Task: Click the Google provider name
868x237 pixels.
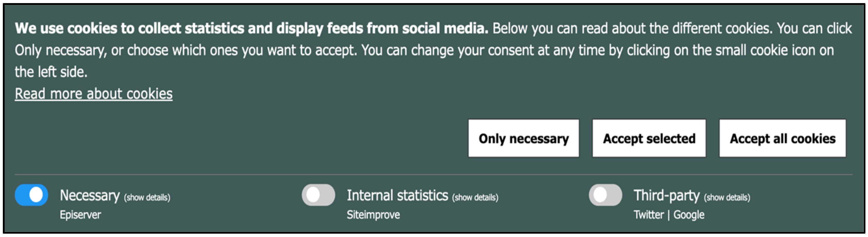Action: pyautogui.click(x=689, y=215)
